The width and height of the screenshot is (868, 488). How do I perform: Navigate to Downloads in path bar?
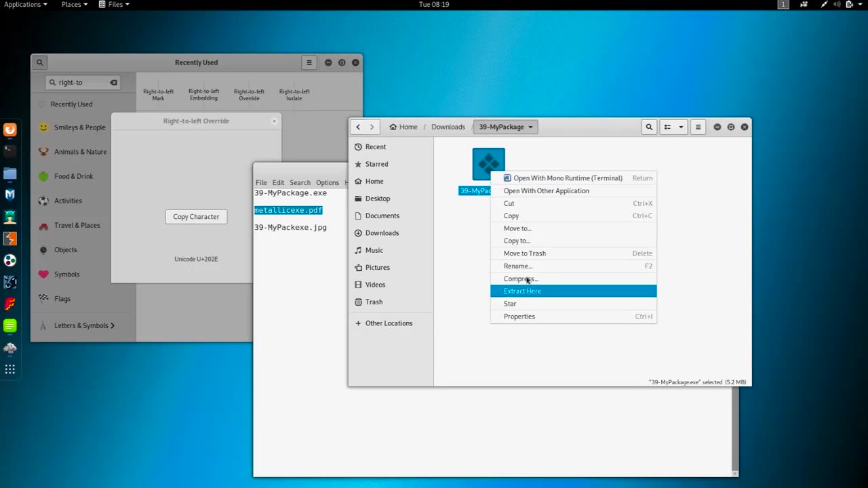448,127
